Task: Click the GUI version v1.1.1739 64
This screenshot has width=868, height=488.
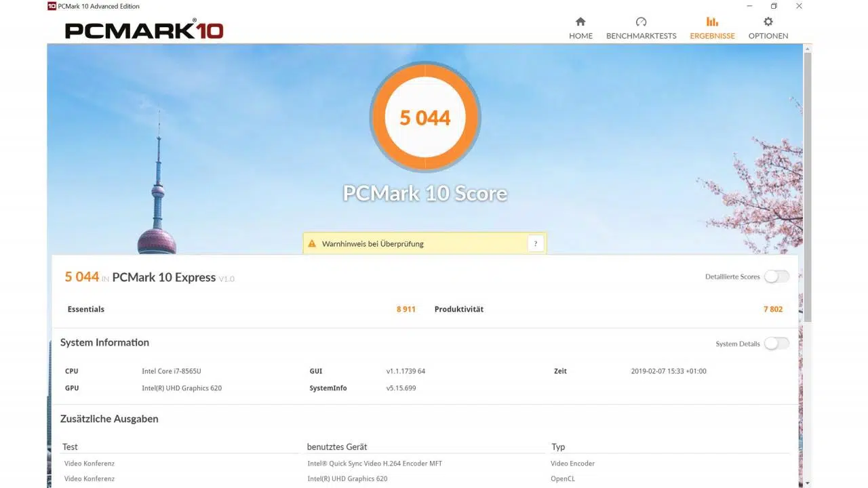Action: [x=406, y=371]
